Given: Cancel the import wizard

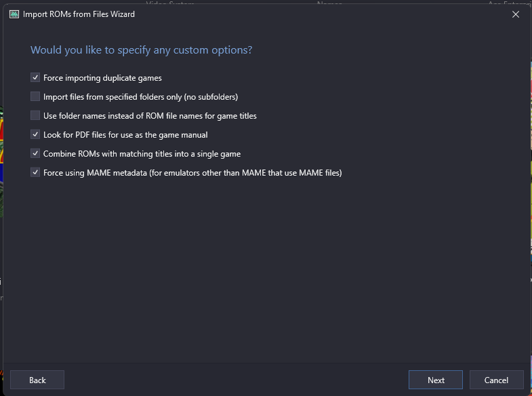Looking at the screenshot, I should [496, 380].
